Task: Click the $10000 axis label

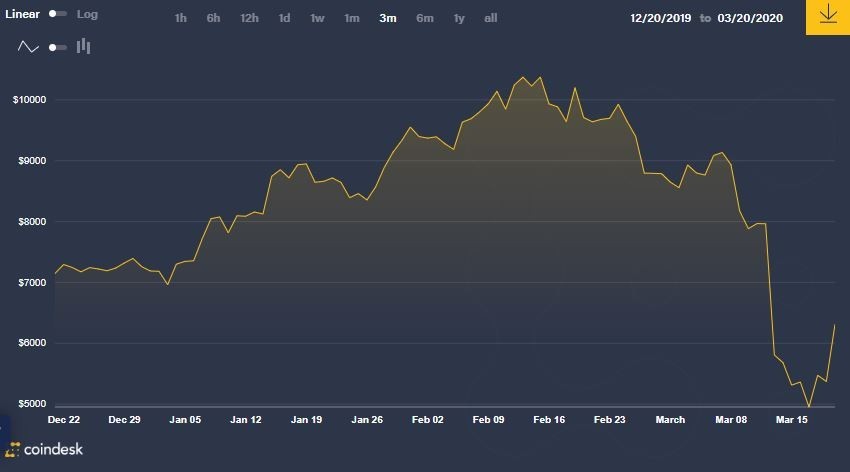Action: coord(29,100)
